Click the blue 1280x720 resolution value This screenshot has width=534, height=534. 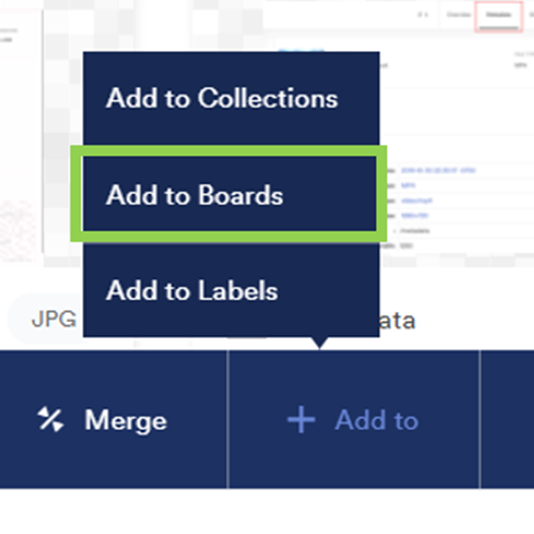414,216
